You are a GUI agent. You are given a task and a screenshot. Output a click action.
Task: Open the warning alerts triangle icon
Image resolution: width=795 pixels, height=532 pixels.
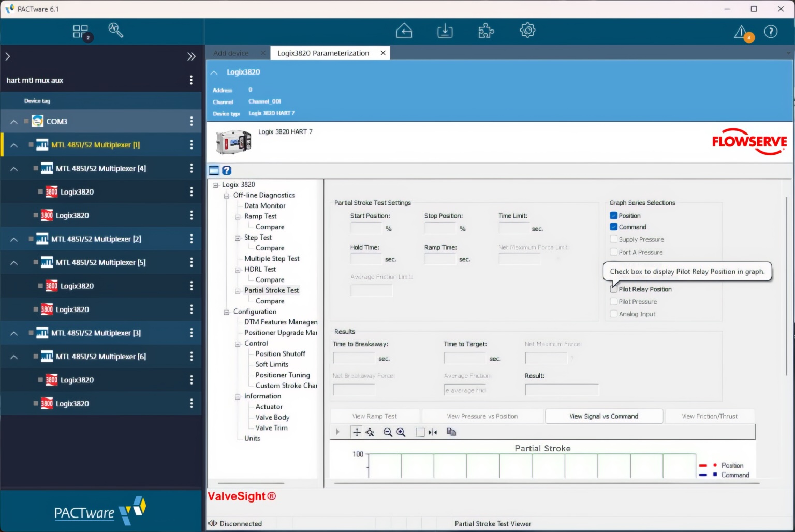[741, 32]
